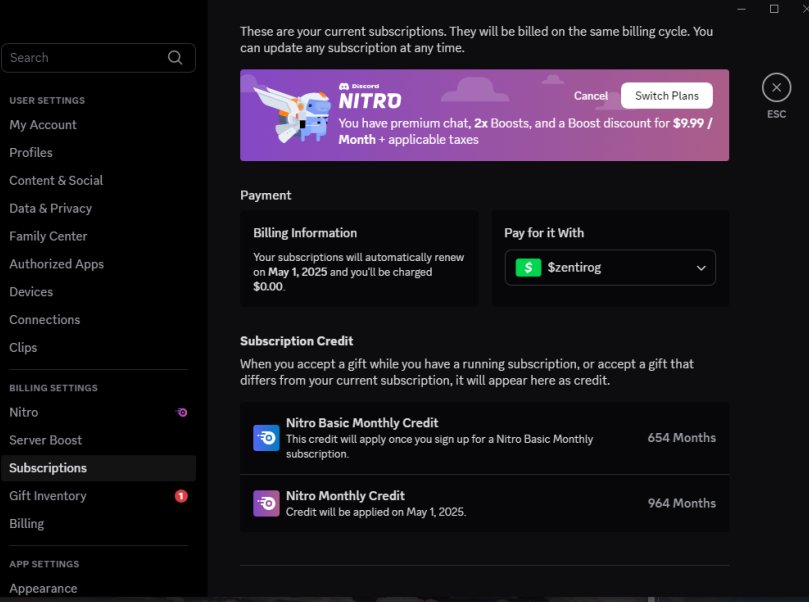Click the Nitro badge icon in sidebar
Image resolution: width=809 pixels, height=602 pixels.
[181, 412]
